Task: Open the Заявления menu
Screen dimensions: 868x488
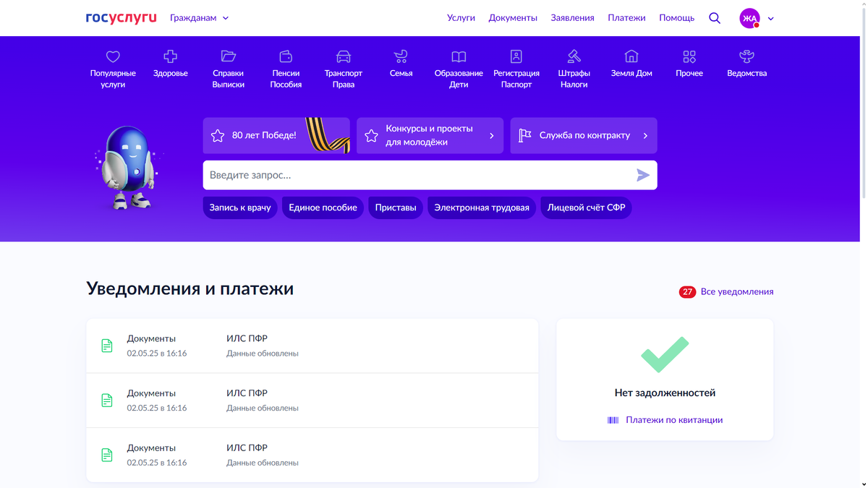Action: [572, 18]
